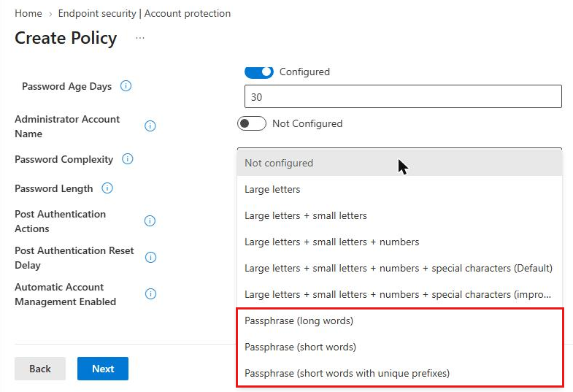Select Not configured complexity option

point(399,163)
